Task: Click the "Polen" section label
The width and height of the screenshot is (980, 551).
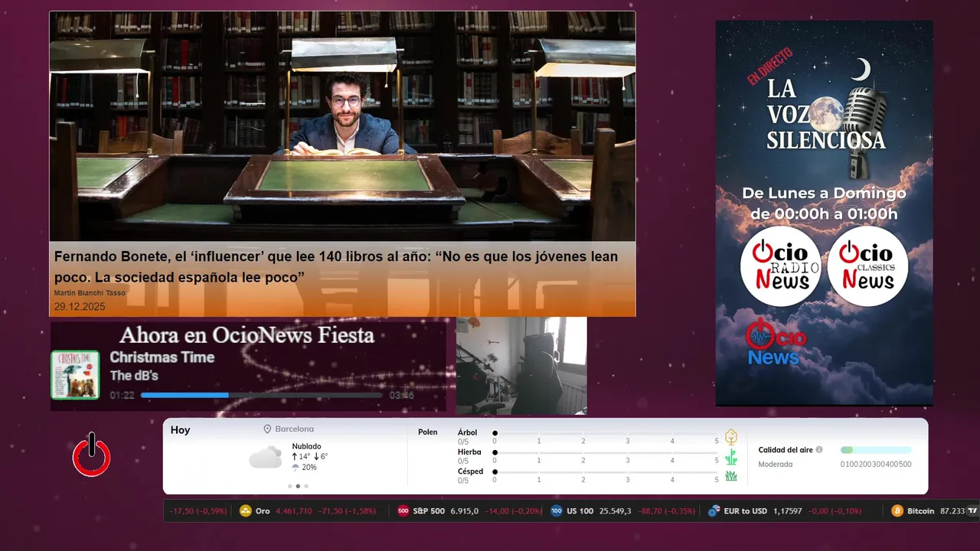Action: [428, 432]
